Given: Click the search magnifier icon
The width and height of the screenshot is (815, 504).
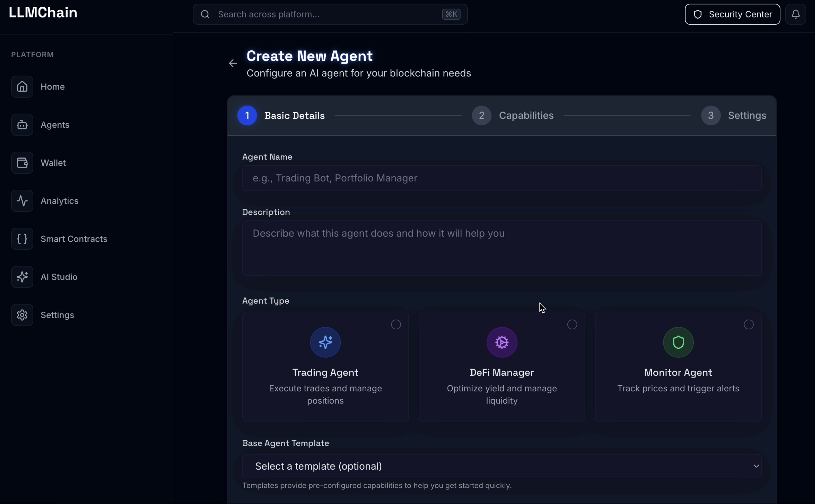Looking at the screenshot, I should click(205, 14).
